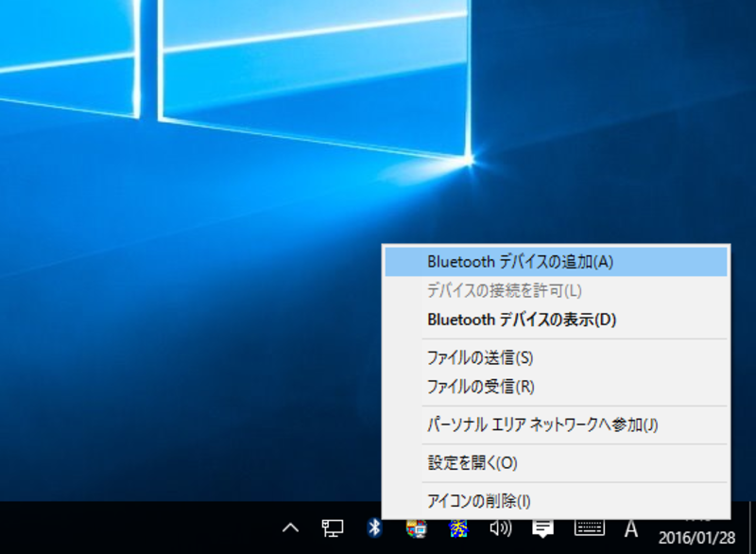Click the IME input mode 'A' indicator
Image resolution: width=756 pixels, height=554 pixels.
pos(630,528)
